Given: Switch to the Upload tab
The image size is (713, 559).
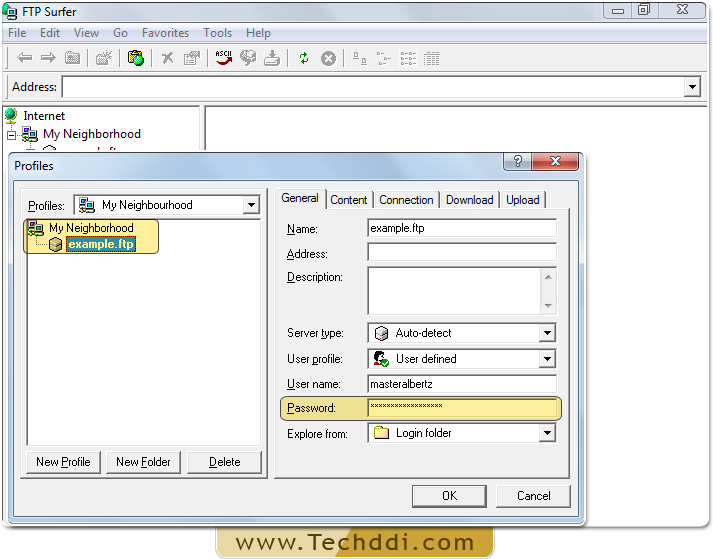Looking at the screenshot, I should 522,200.
